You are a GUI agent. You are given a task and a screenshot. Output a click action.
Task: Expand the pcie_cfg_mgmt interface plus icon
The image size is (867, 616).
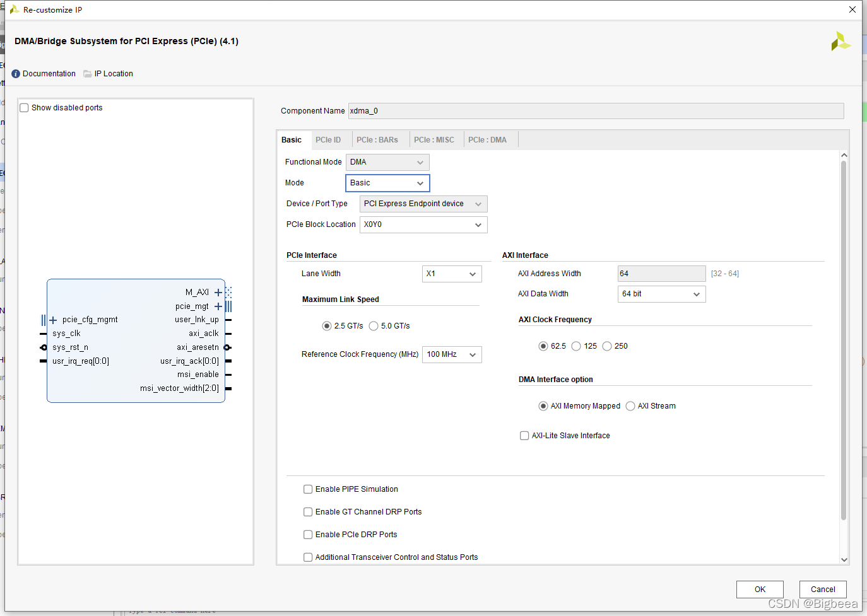click(53, 320)
